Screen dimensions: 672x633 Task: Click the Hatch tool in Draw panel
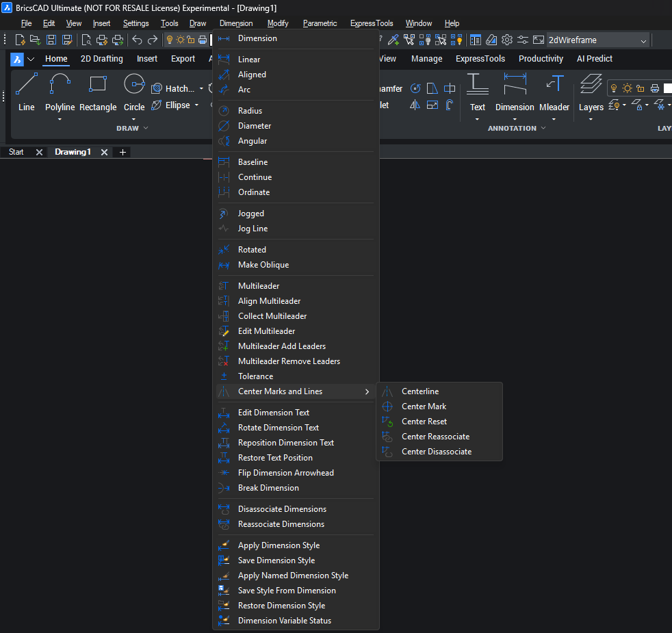[173, 89]
